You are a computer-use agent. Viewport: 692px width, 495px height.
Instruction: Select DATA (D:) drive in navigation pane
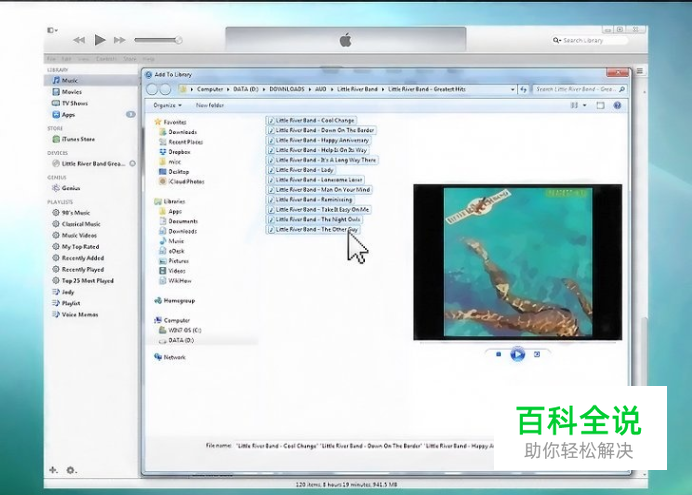[x=177, y=340]
